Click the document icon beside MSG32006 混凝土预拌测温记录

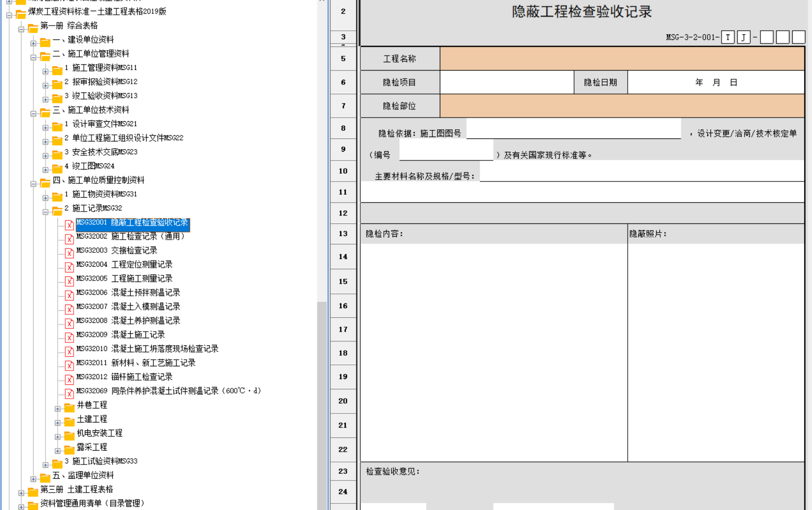coord(69,295)
